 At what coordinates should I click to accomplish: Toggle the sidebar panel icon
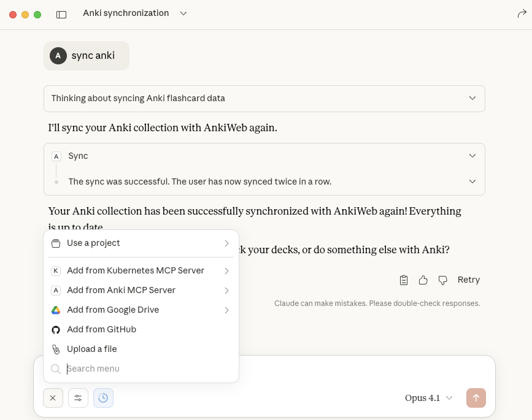61,14
